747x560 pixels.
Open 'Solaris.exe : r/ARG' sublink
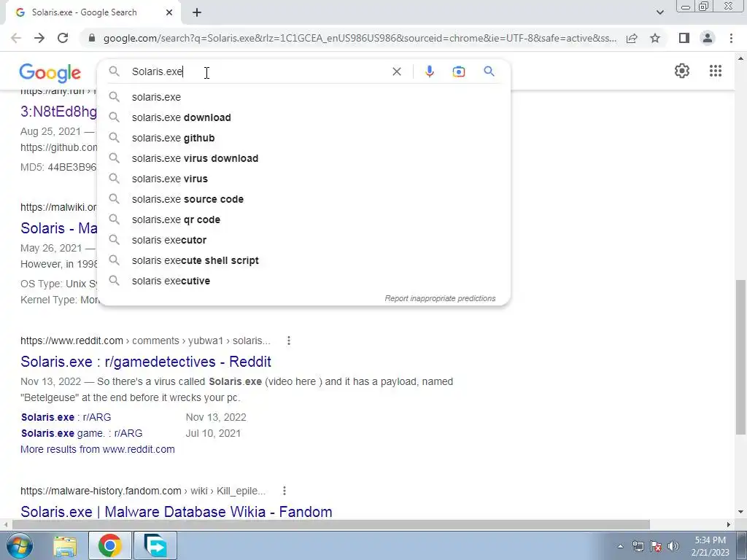click(66, 417)
